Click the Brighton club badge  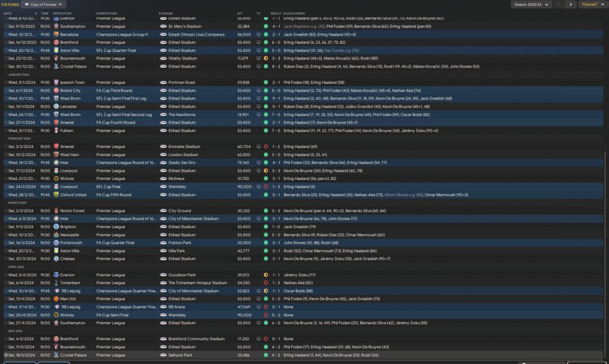tap(56, 227)
